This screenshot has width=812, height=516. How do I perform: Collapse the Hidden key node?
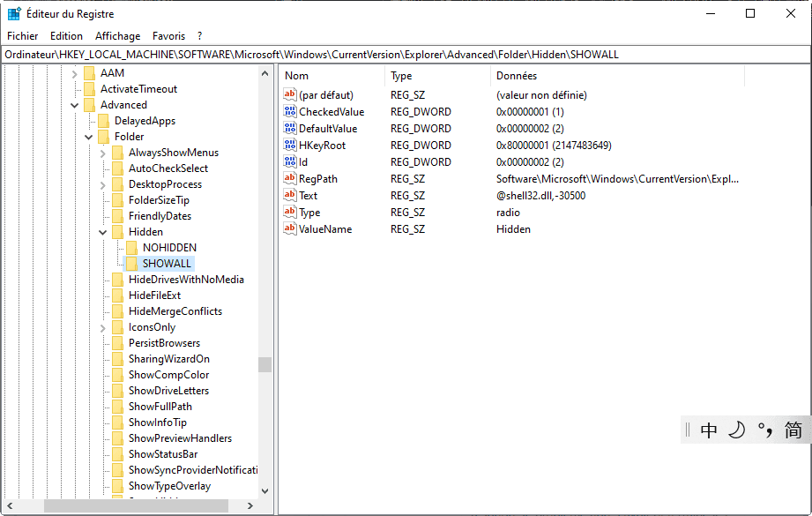point(103,232)
